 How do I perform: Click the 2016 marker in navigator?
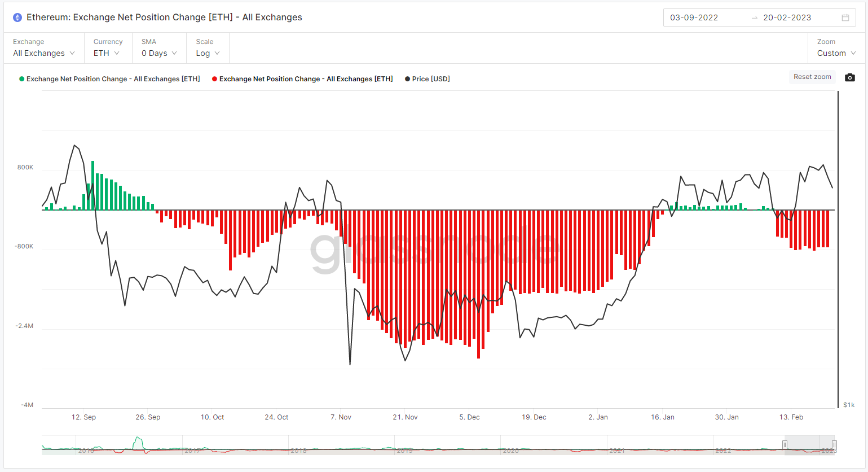[86, 451]
